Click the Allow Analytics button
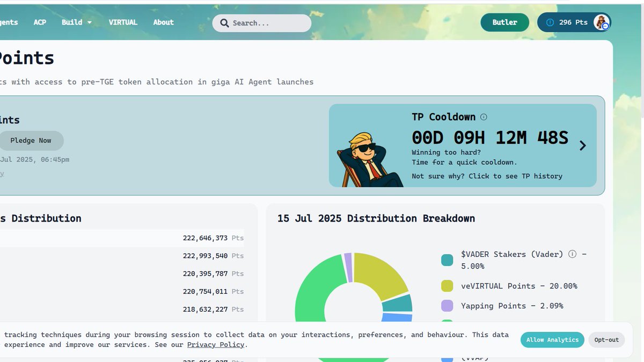 (552, 339)
